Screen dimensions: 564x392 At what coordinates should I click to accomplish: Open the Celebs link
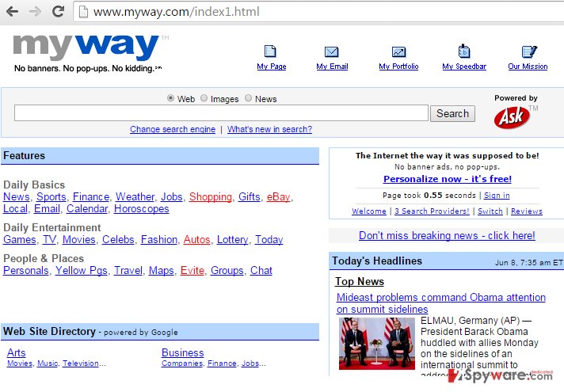pyautogui.click(x=118, y=240)
